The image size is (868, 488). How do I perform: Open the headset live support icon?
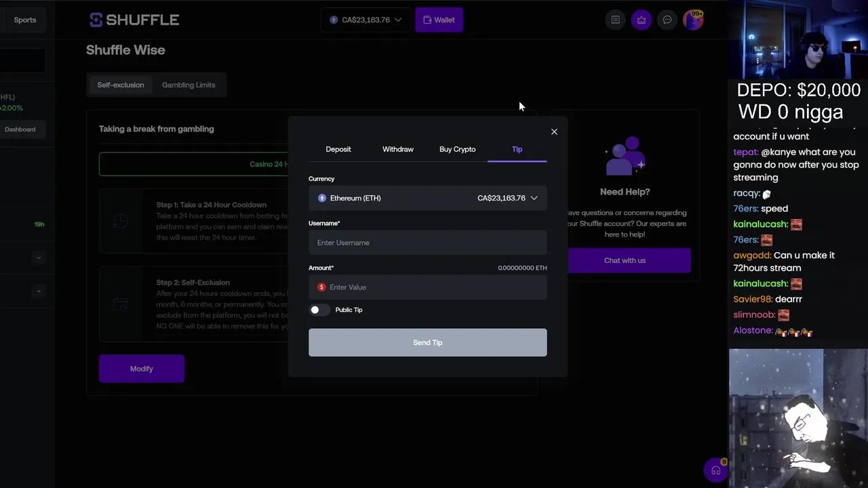click(x=715, y=470)
